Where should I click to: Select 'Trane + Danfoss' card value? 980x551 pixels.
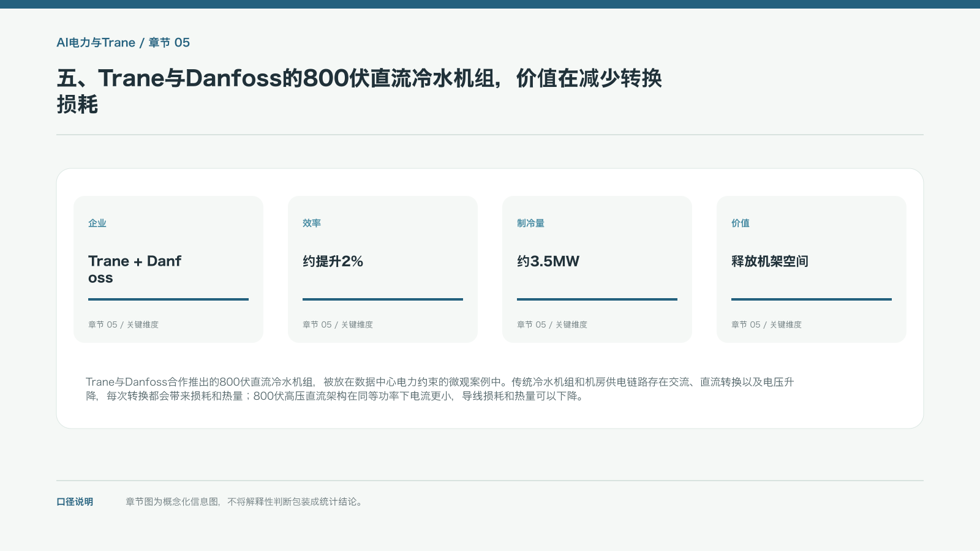pyautogui.click(x=135, y=269)
